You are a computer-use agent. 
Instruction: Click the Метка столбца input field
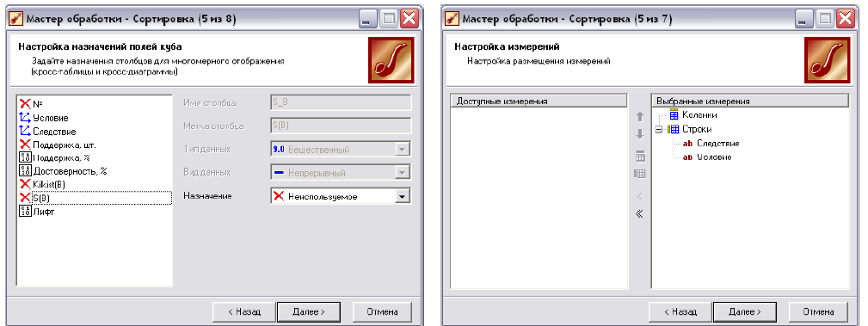[x=341, y=126]
